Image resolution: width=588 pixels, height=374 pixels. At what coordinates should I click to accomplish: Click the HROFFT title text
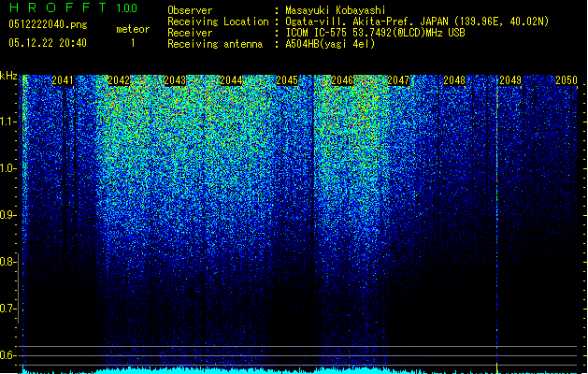click(58, 7)
